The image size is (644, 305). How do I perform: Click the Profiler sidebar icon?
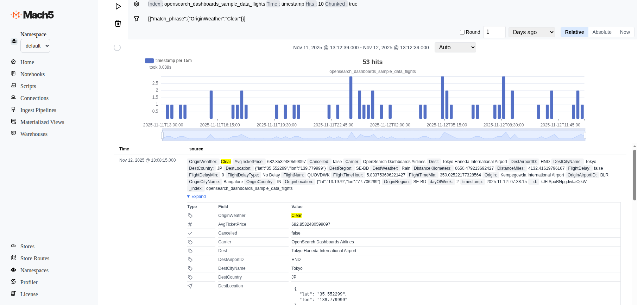(x=13, y=282)
